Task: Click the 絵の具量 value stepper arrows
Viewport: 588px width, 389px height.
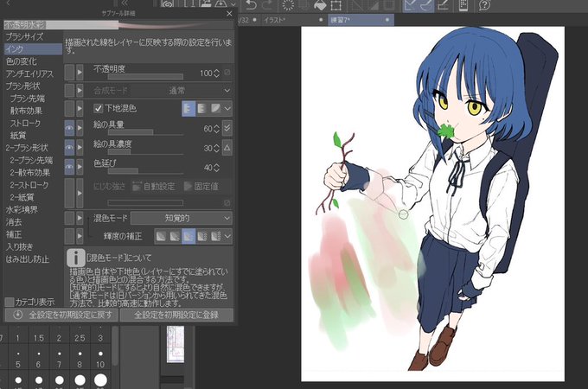Action: tap(216, 129)
